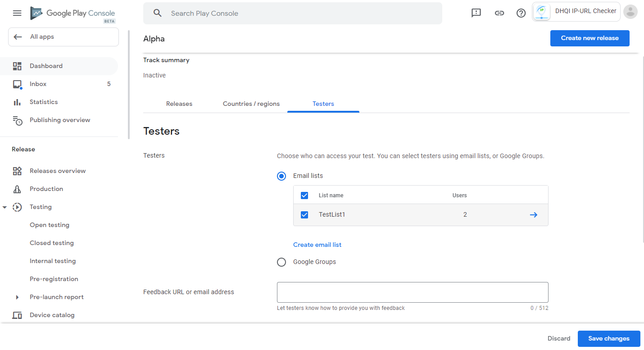Image resolution: width=644 pixels, height=350 pixels.
Task: Click the feedback message icon in top bar
Action: click(x=476, y=13)
